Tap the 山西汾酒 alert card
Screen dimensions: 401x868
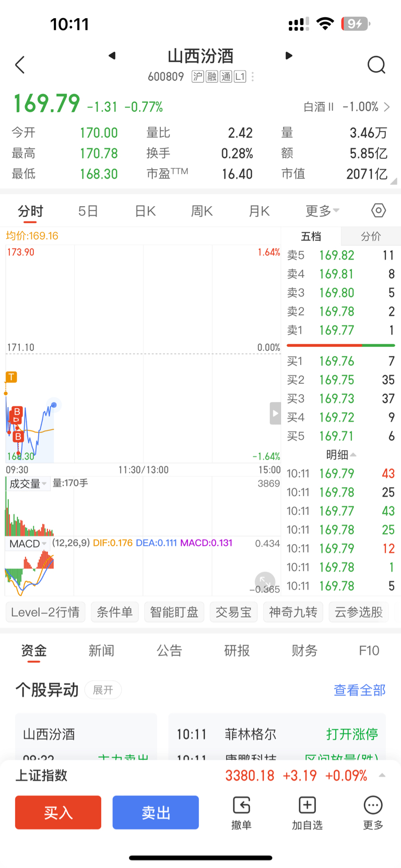click(86, 736)
